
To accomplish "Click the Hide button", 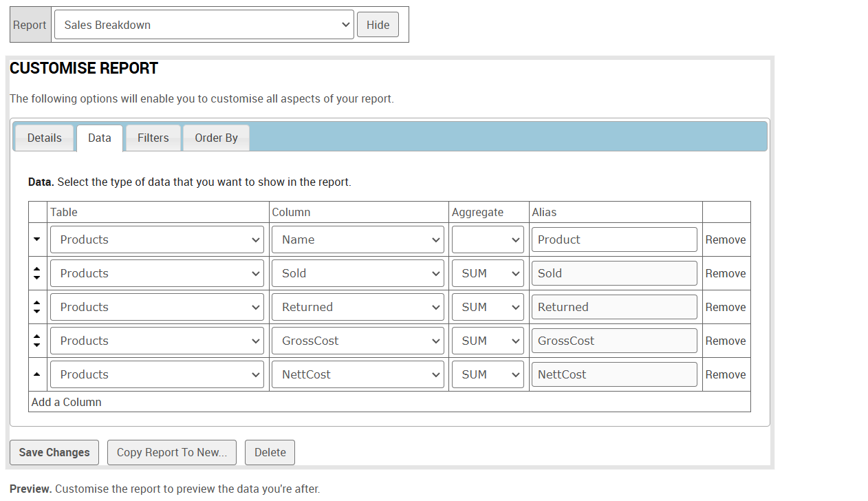I will pyautogui.click(x=378, y=25).
